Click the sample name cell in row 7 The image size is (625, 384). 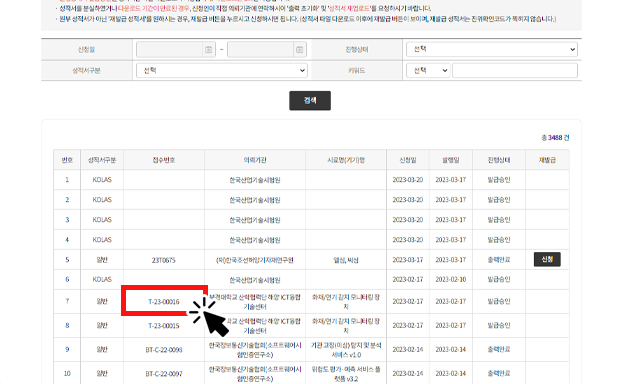point(346,302)
